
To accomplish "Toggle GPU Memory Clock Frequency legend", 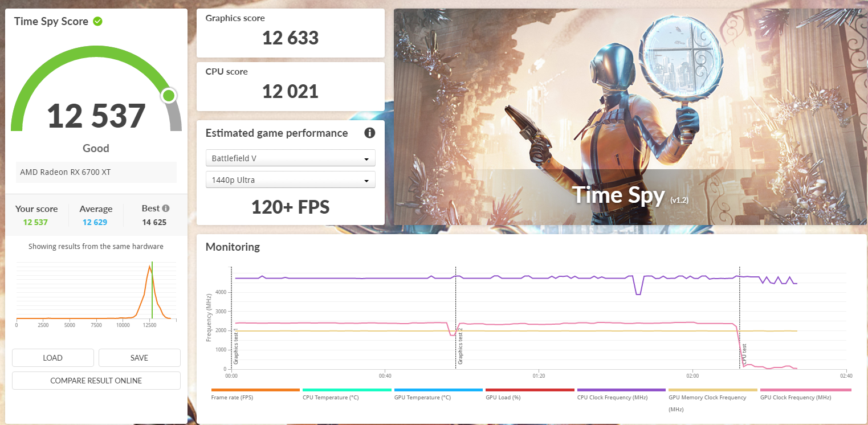I will tap(713, 400).
